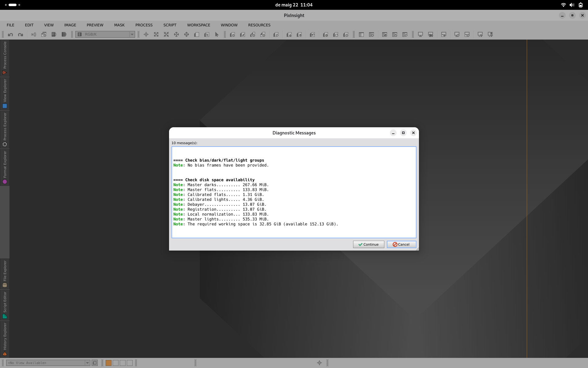Click Continue in Diagnostic Messages

coord(368,244)
